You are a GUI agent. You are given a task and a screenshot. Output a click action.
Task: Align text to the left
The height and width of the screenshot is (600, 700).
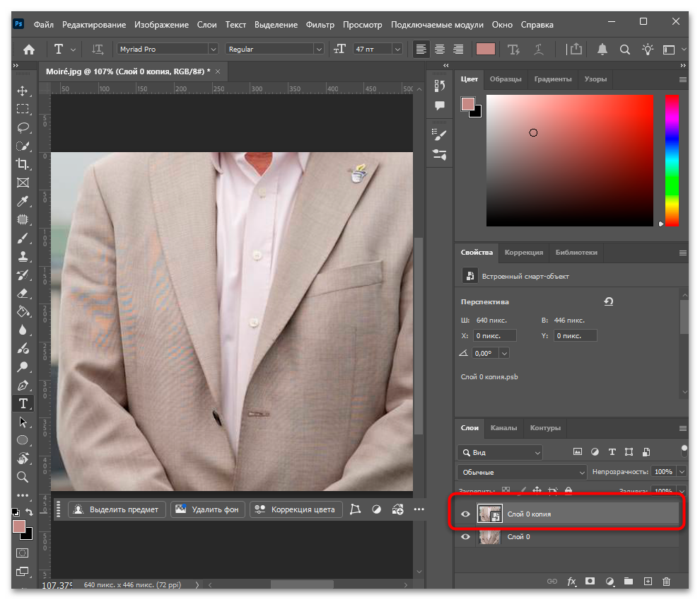point(421,49)
